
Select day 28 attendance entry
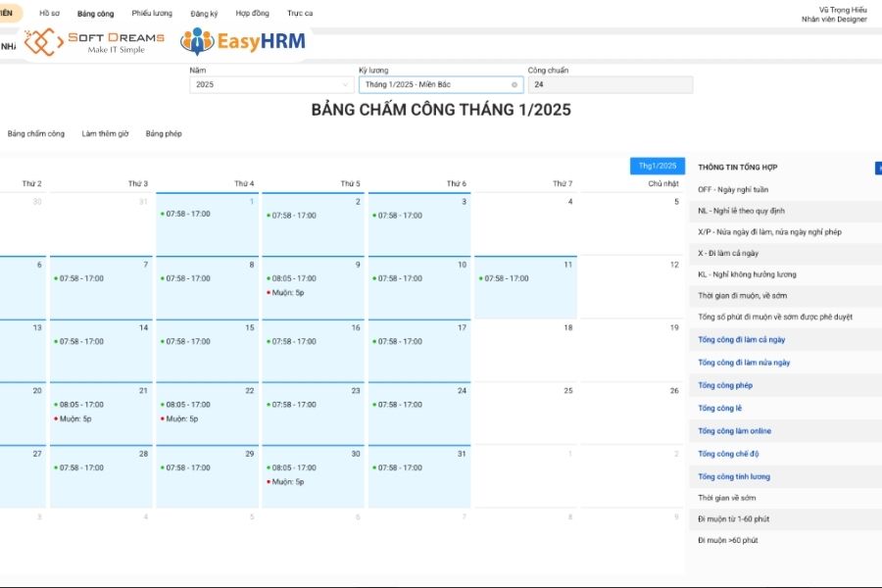pyautogui.click(x=78, y=467)
